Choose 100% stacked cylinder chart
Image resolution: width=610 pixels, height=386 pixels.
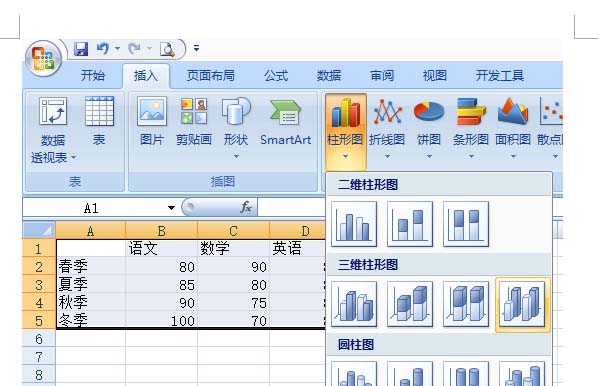tap(466, 374)
